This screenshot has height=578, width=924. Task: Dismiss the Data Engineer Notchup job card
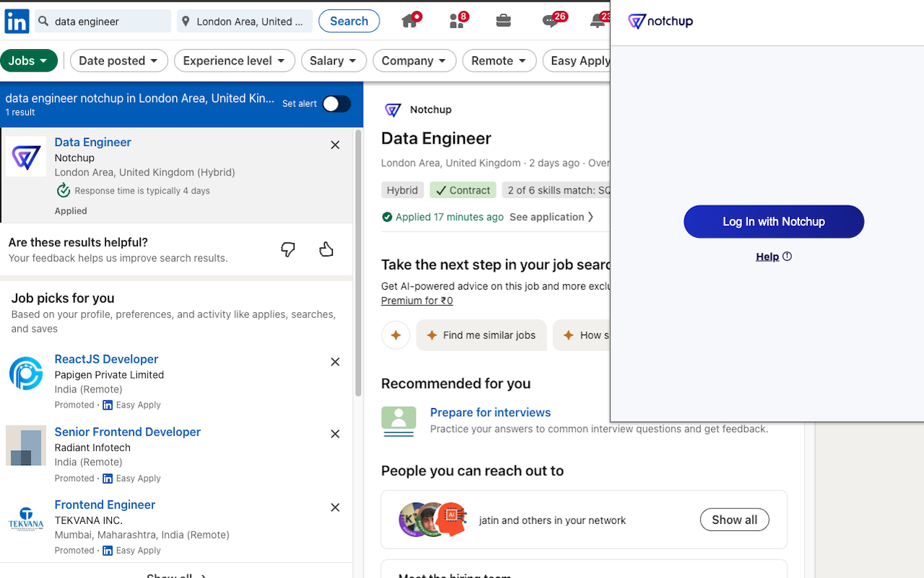coord(335,145)
